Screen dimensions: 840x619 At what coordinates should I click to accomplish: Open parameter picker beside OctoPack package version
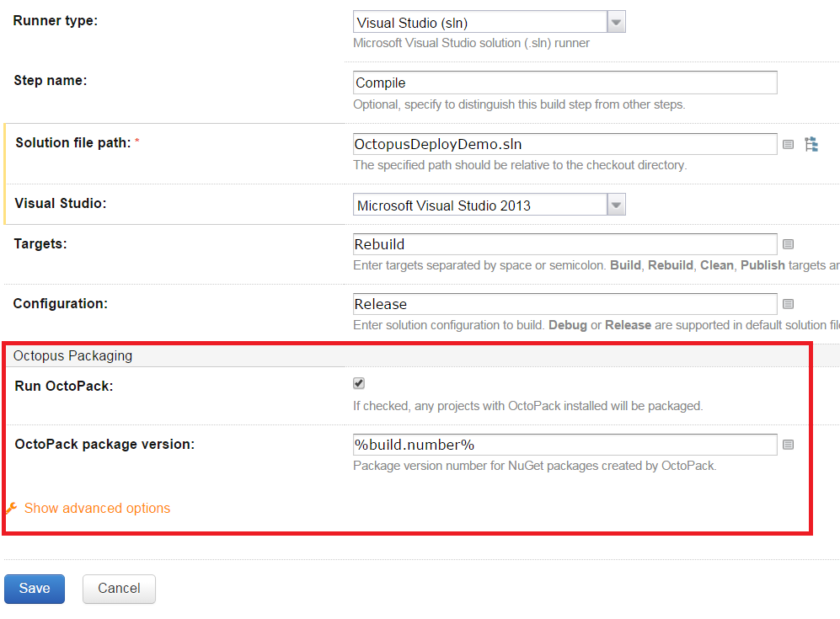(x=788, y=445)
